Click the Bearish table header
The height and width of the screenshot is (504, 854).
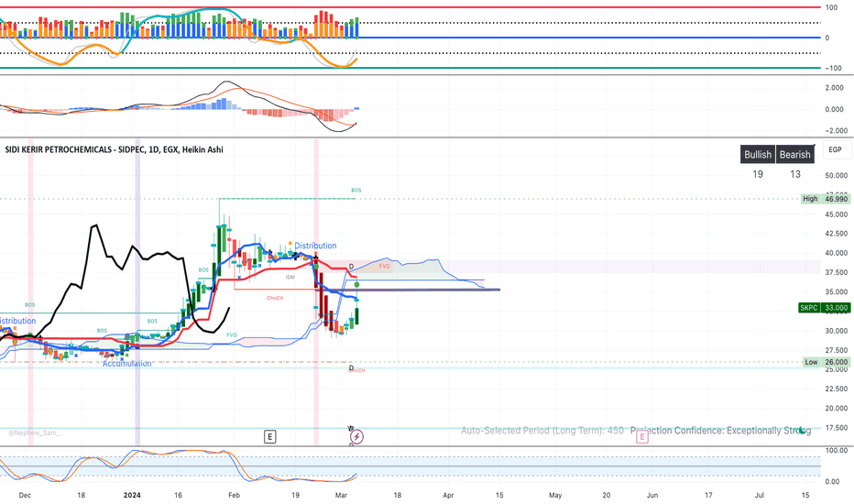(x=795, y=155)
